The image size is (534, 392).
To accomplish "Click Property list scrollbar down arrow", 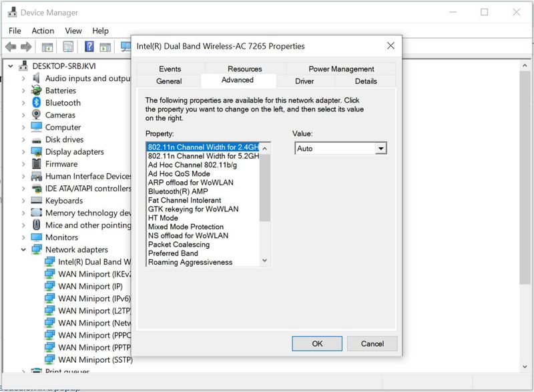I will [265, 261].
